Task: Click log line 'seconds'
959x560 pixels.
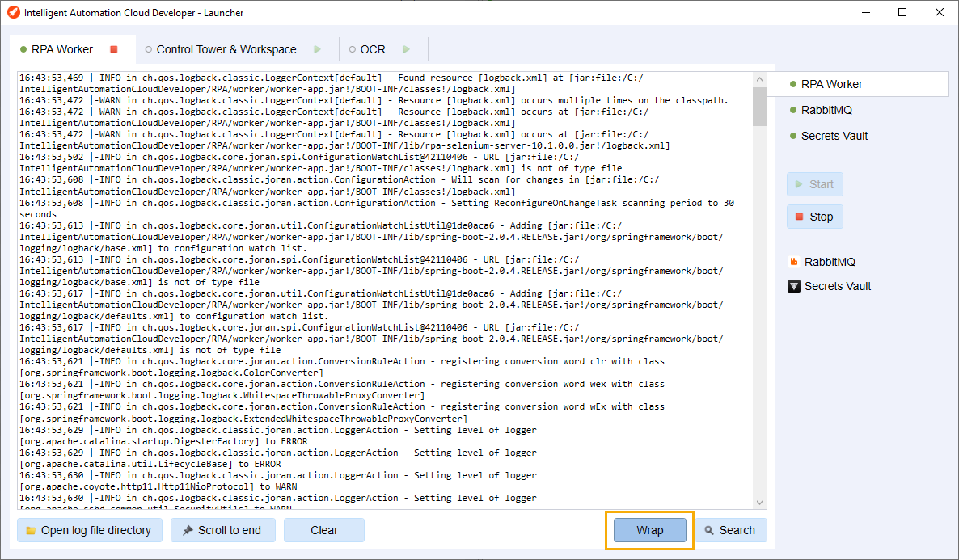Action: pos(38,215)
